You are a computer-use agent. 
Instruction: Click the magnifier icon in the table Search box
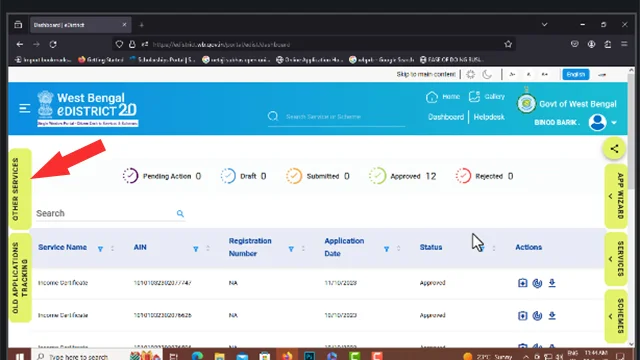pyautogui.click(x=180, y=213)
